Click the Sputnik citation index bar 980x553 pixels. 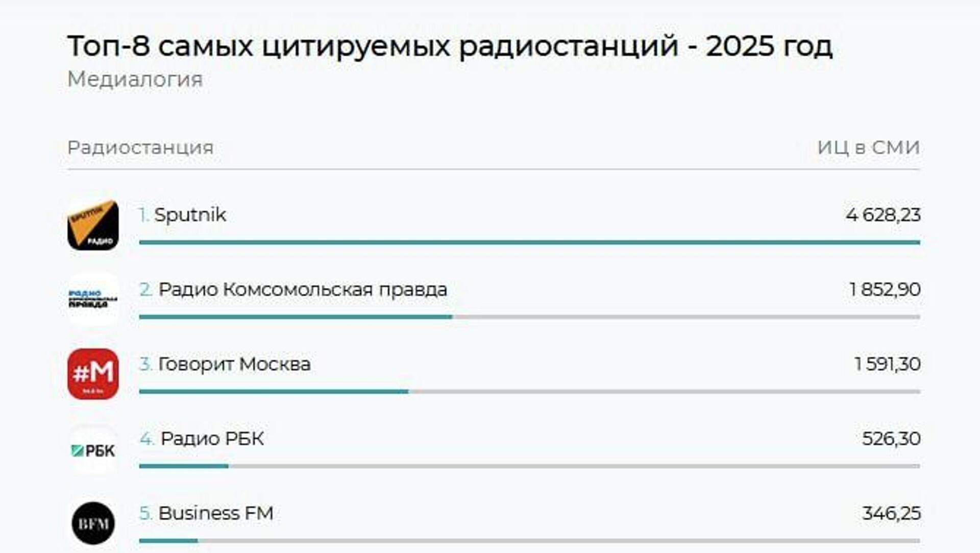tap(529, 243)
